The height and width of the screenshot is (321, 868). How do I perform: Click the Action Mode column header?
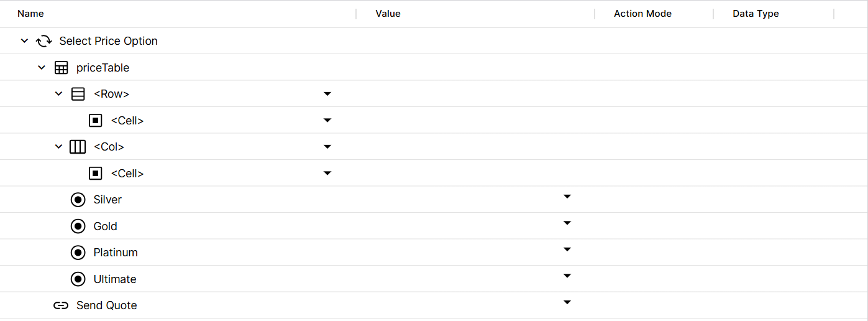click(642, 14)
